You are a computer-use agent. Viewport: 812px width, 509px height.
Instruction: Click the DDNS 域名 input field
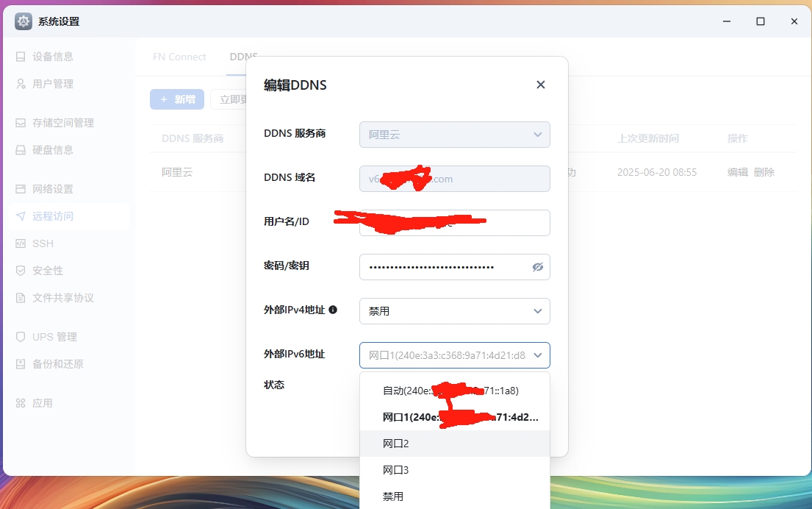coord(455,179)
